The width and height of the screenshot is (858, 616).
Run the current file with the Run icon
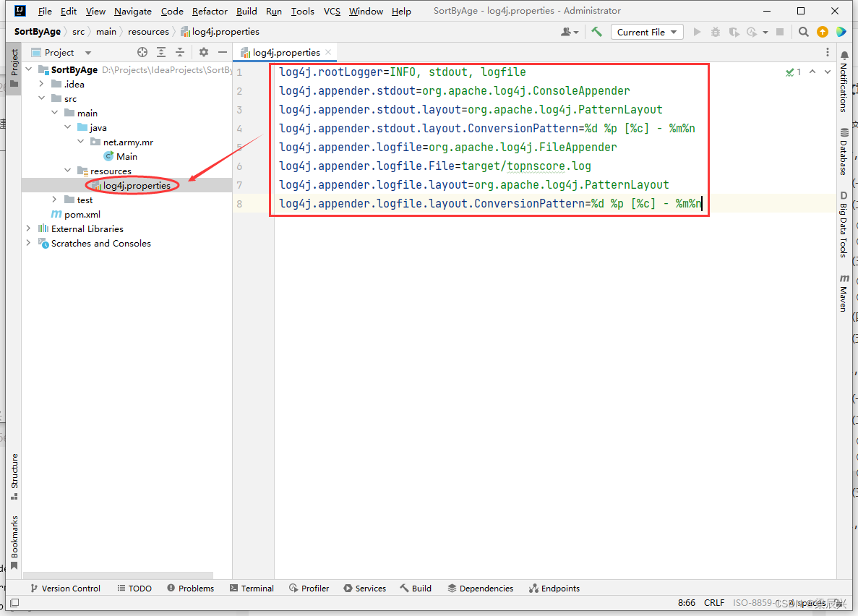click(x=696, y=31)
